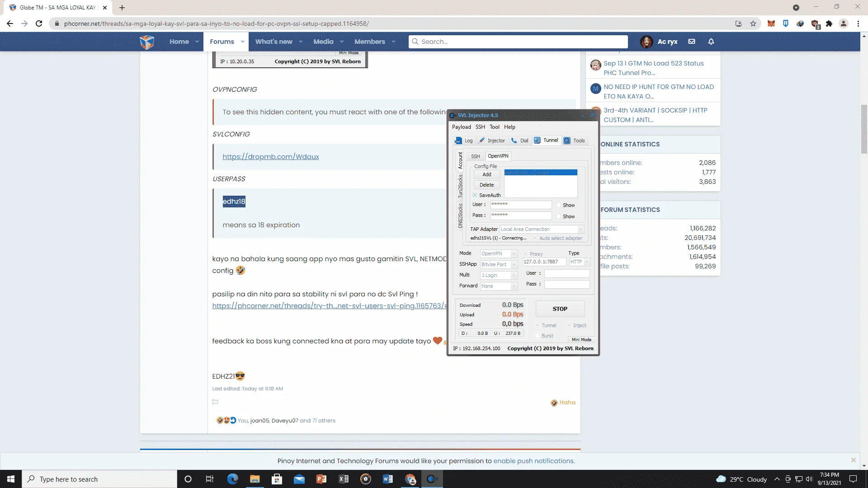Expand the Forums menu arrow
Screen dimensions: 868x488
point(242,42)
